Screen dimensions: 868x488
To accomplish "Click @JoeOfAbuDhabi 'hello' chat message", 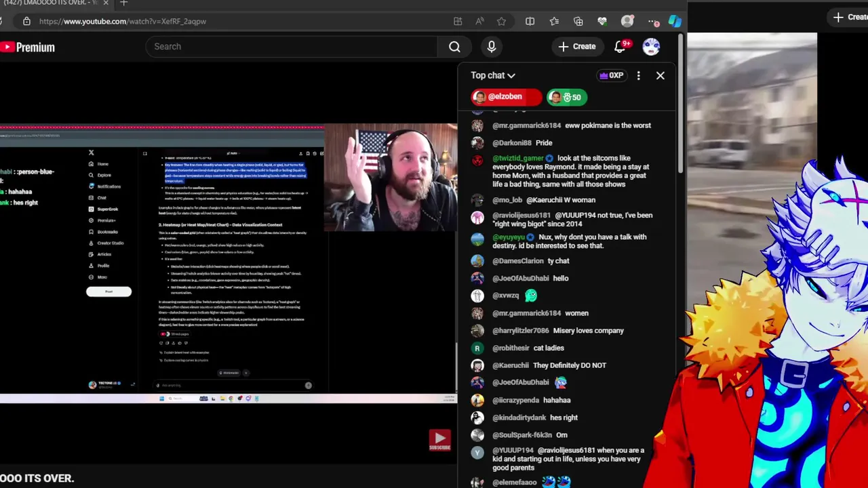I will tap(560, 279).
